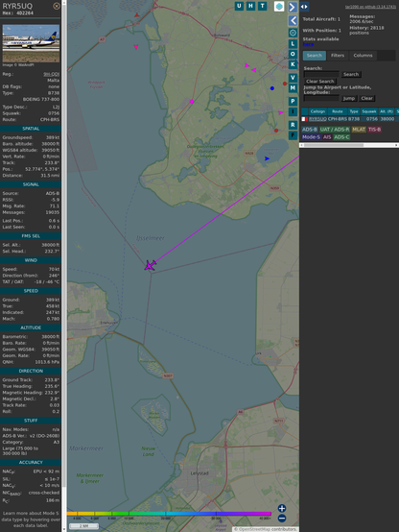The height and width of the screenshot is (532, 399).
Task: Click the info panel vertical scrollbar
Action: point(64,266)
